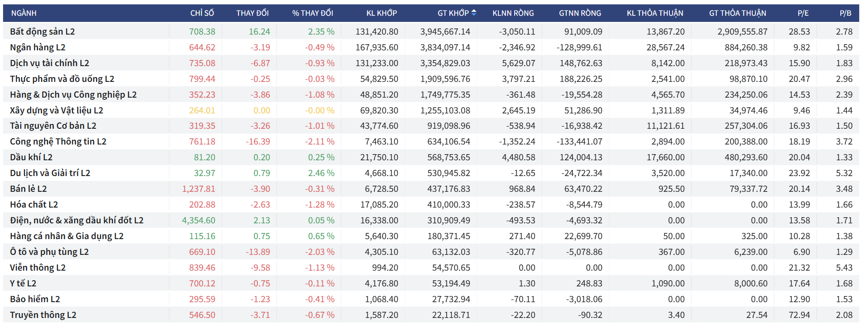This screenshot has height=328, width=868.
Task: Open the Bán lẻ L2 sector
Action: 28,189
